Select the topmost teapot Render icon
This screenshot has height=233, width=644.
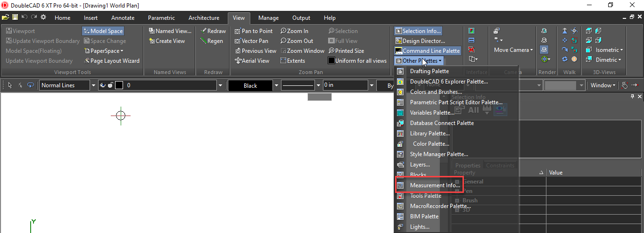(545, 31)
